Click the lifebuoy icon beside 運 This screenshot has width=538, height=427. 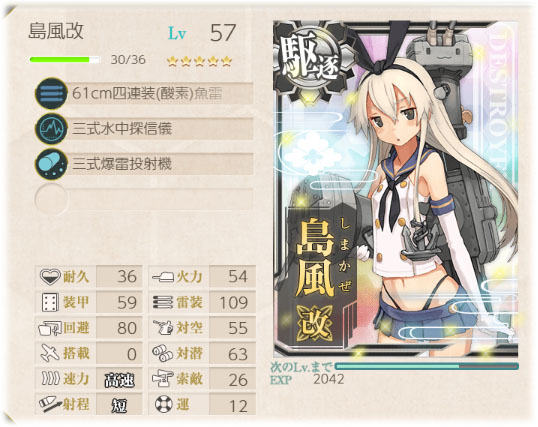point(163,404)
